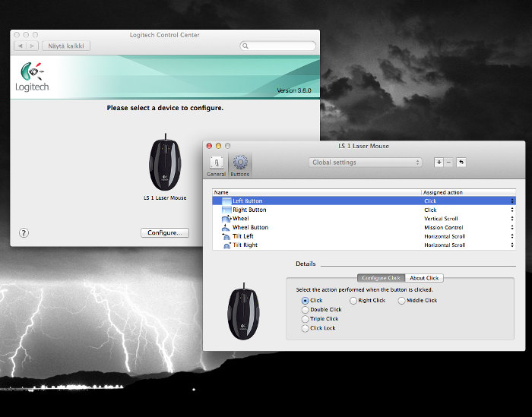Screen dimensions: 532x417
Task: Click the Wheel Button row icon
Action: click(x=226, y=227)
